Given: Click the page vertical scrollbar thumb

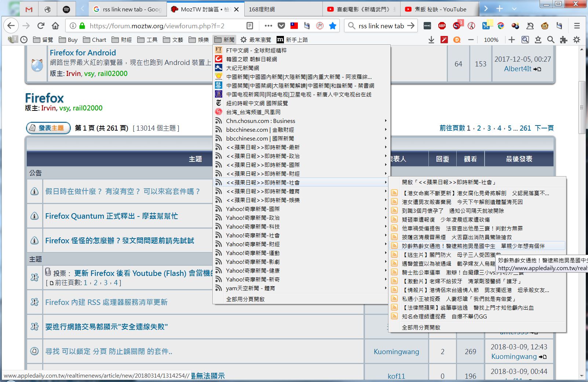Looking at the screenshot, I should click(581, 108).
